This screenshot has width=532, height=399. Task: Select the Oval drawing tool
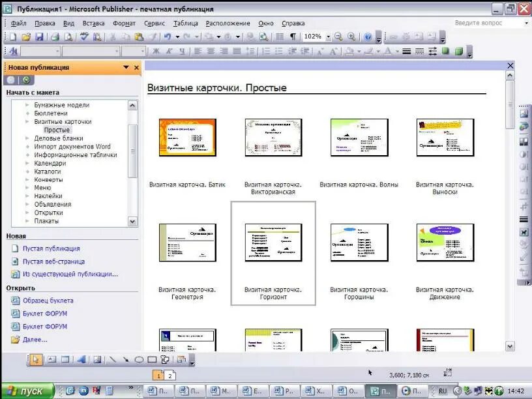[x=139, y=360]
